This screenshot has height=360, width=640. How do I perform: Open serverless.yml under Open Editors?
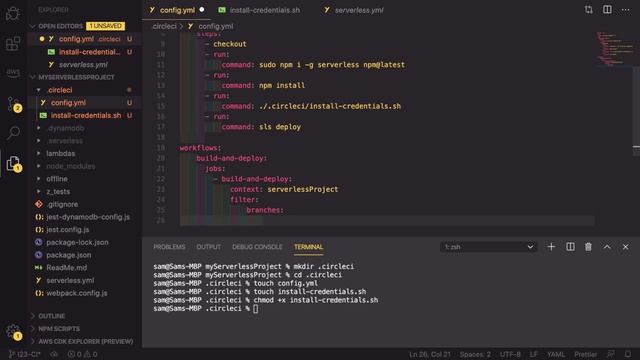point(84,64)
